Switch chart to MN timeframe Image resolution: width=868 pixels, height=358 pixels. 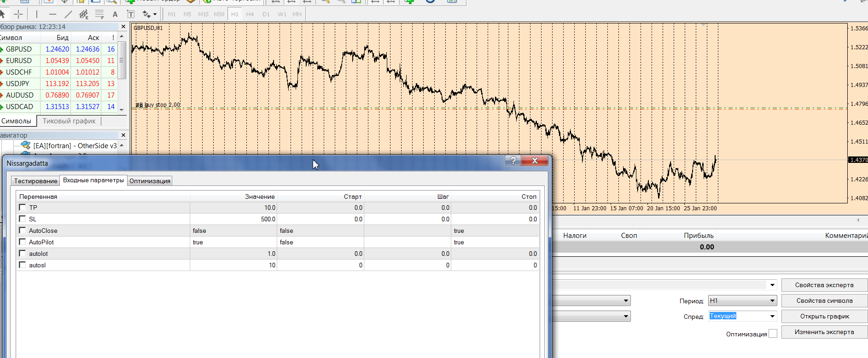(297, 14)
